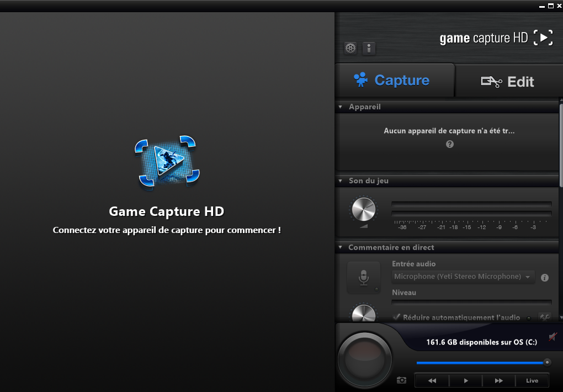This screenshot has height=392, width=563.
Task: Click the round record button
Action: 365,360
